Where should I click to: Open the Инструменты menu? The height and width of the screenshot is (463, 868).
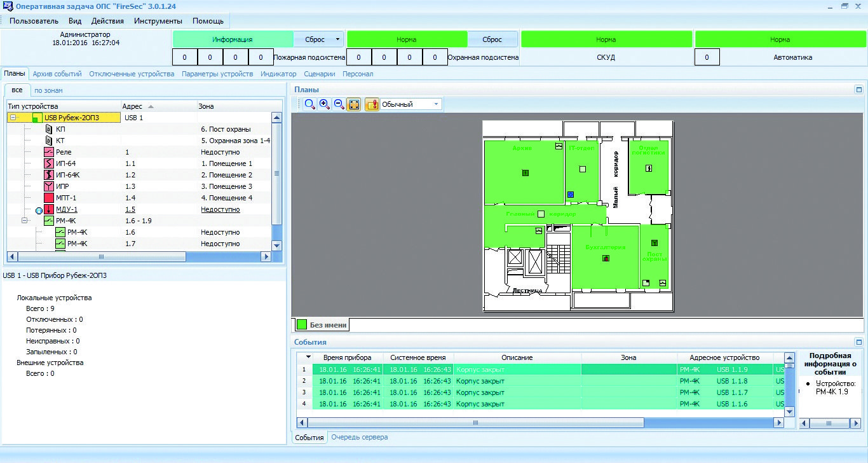158,21
